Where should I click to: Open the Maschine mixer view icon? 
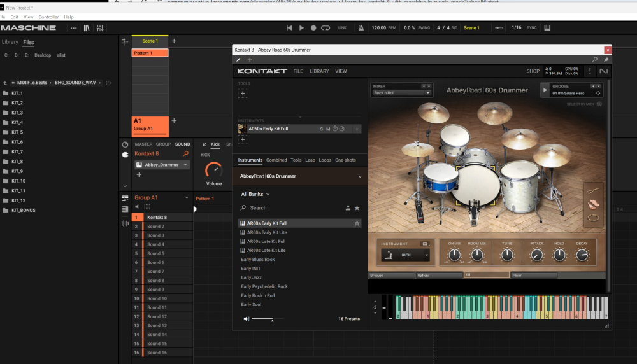click(x=100, y=28)
